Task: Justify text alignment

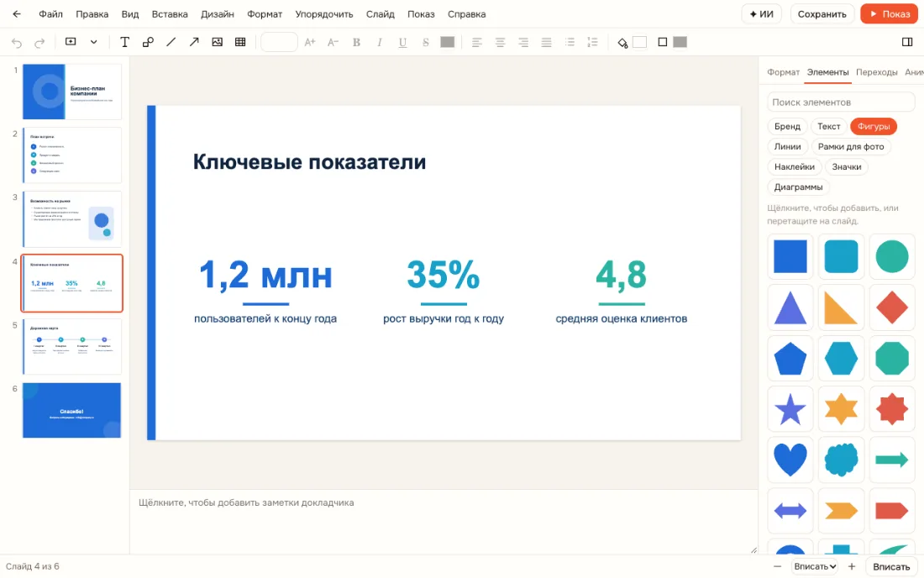Action: (546, 42)
